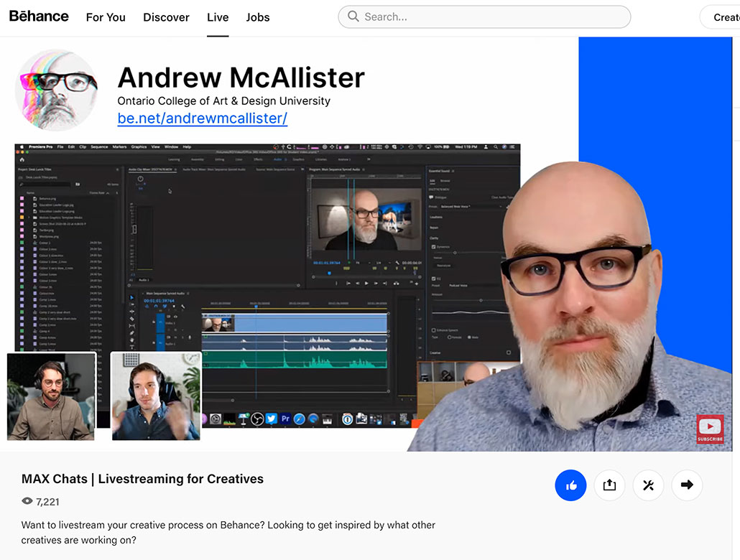Expand the Motion Graphics Template Media folder
Image resolution: width=740 pixels, height=560 pixels.
(29, 218)
